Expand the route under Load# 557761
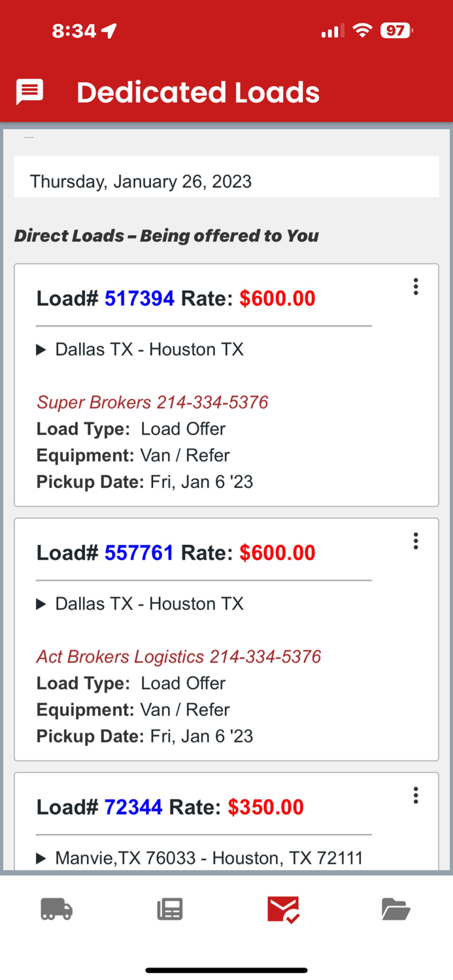Screen dimensions: 453x980 pos(41,604)
